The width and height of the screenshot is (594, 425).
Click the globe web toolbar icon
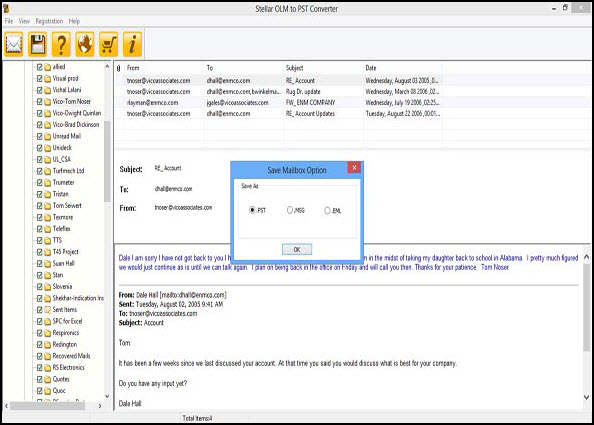(85, 44)
